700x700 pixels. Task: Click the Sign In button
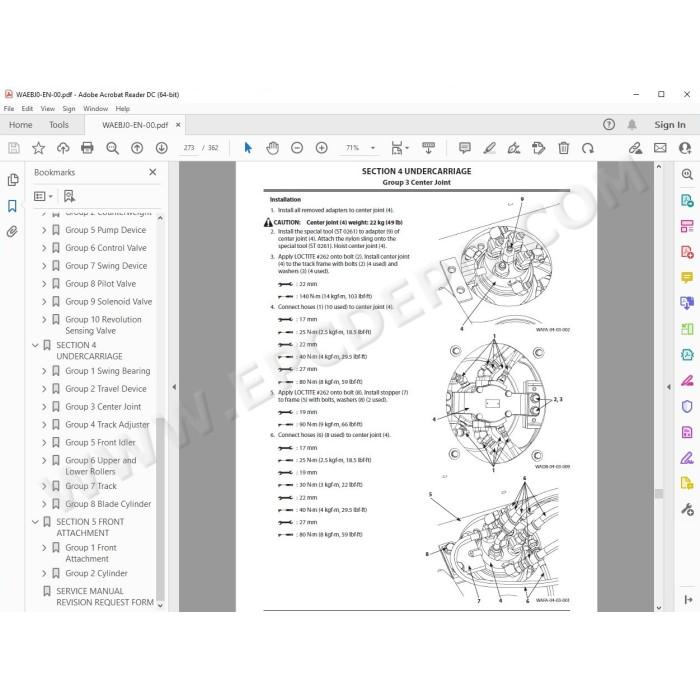click(x=670, y=125)
